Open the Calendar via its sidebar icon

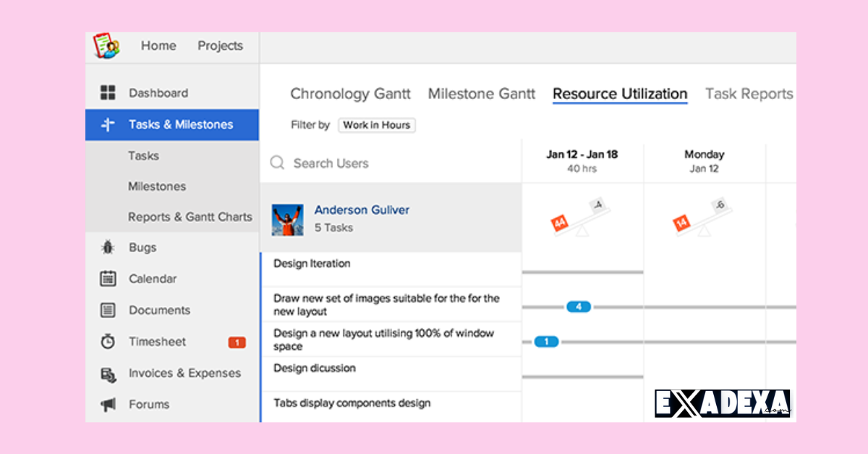click(107, 278)
